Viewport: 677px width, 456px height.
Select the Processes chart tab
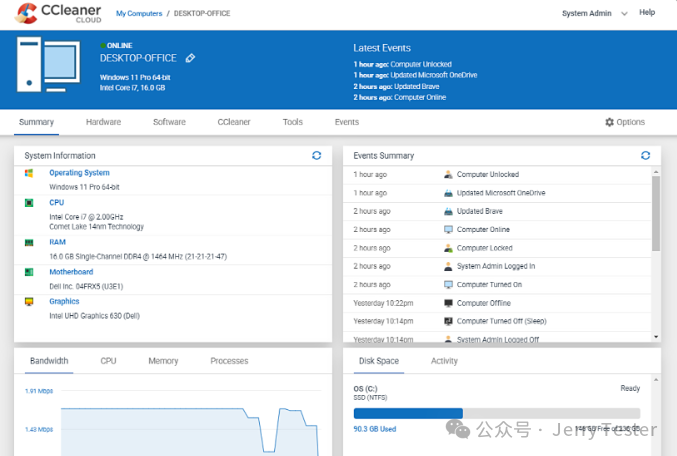pyautogui.click(x=229, y=361)
